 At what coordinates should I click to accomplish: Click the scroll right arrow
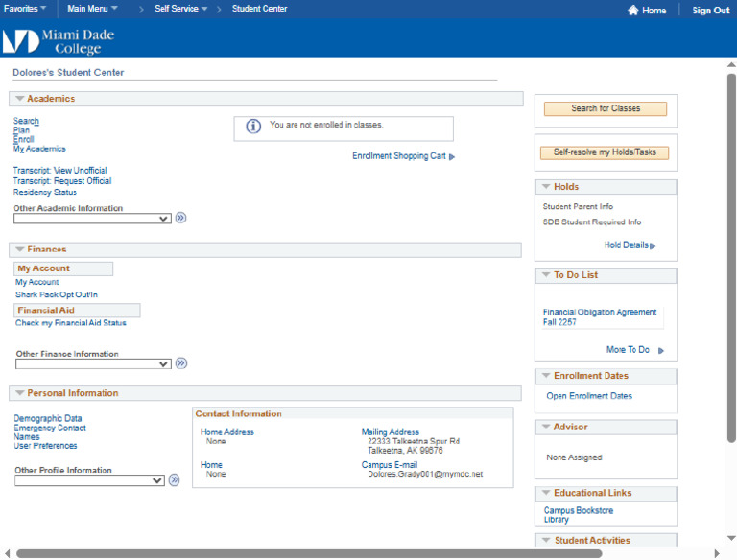(717, 554)
